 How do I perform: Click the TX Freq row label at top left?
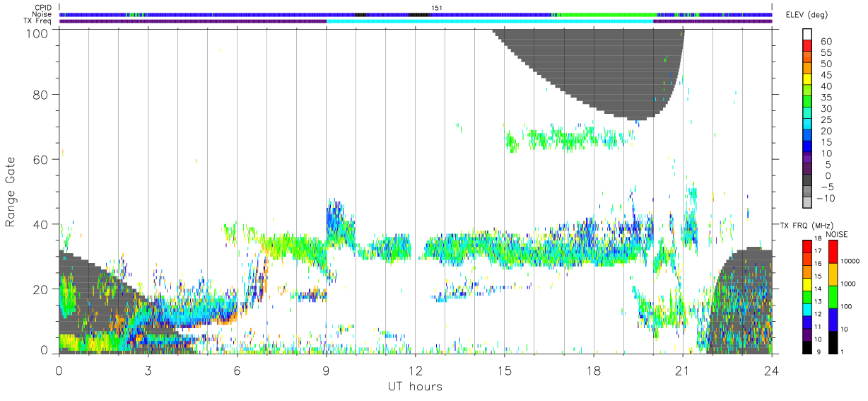pyautogui.click(x=38, y=21)
